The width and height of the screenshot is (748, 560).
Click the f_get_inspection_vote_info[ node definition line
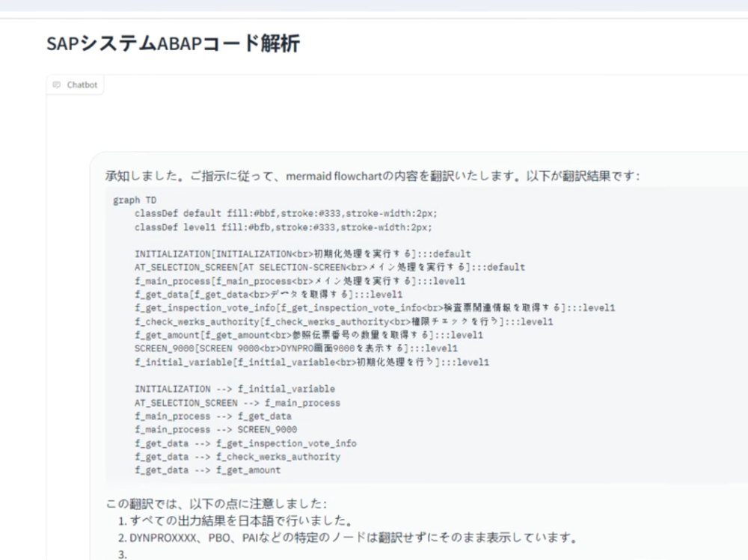375,308
